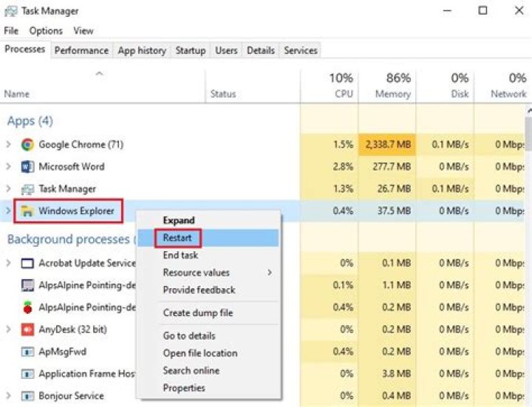This screenshot has width=532, height=407.
Task: Sort by the Network column header
Action: (x=502, y=86)
